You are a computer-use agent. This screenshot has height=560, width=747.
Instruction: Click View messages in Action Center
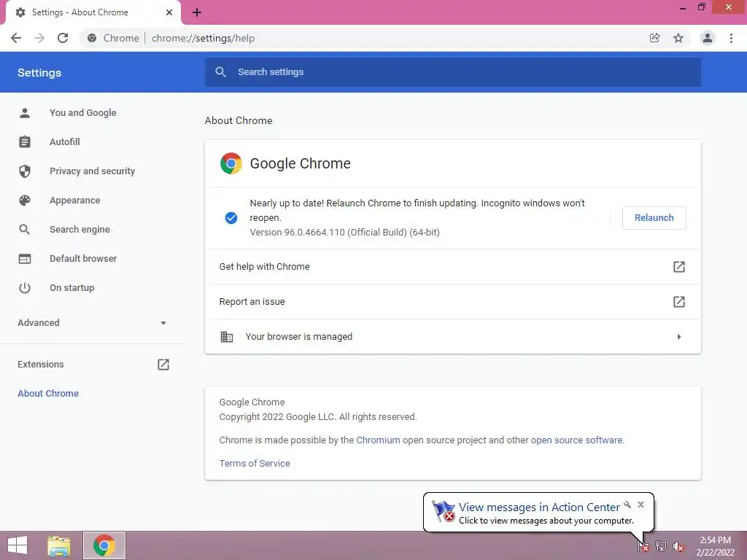[539, 507]
